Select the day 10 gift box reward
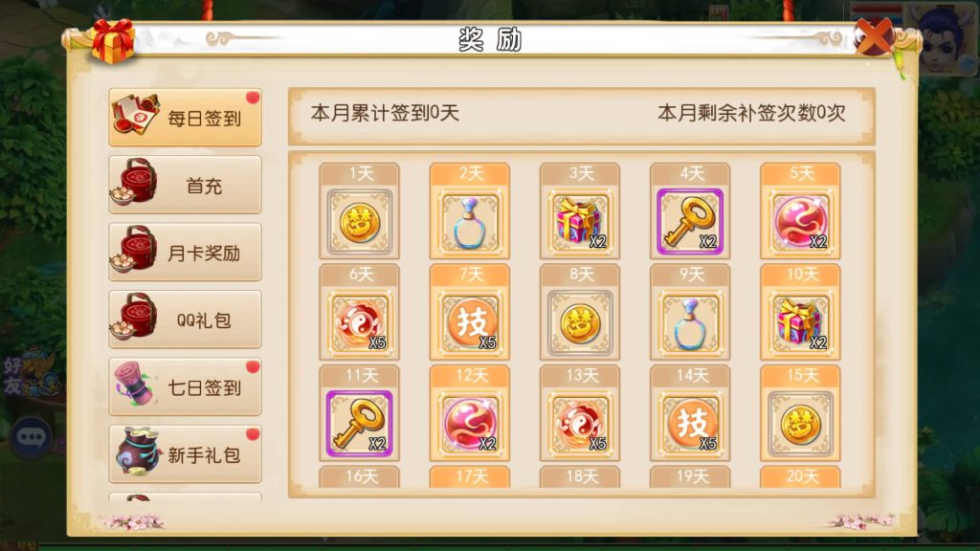This screenshot has height=551, width=980. click(800, 323)
